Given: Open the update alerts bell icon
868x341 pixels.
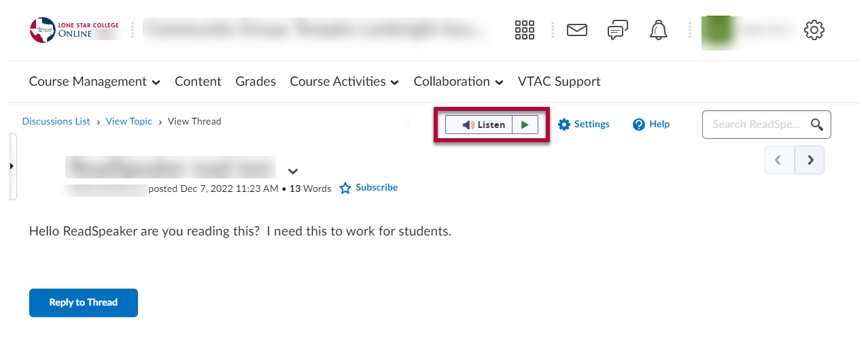Looking at the screenshot, I should click(x=658, y=30).
